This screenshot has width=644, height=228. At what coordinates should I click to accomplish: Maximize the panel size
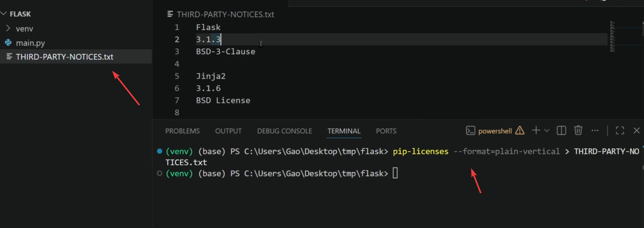point(620,130)
